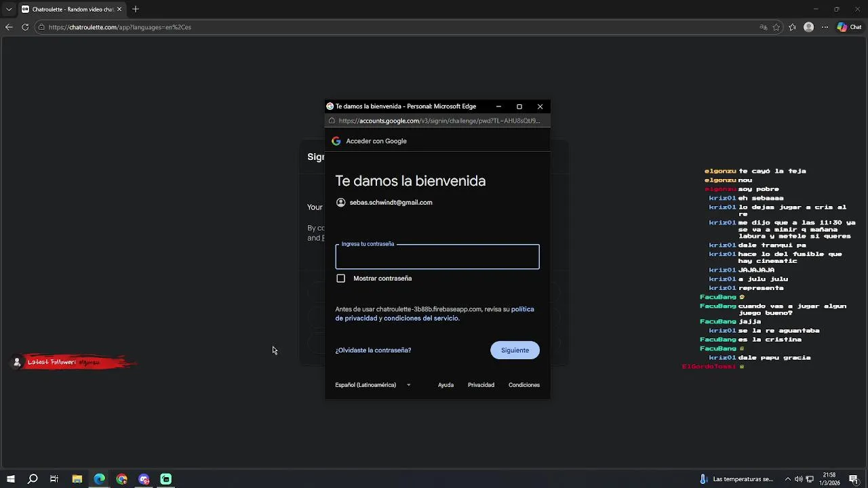This screenshot has width=868, height=488.
Task: View site info lock icon in main browser
Action: (x=41, y=27)
